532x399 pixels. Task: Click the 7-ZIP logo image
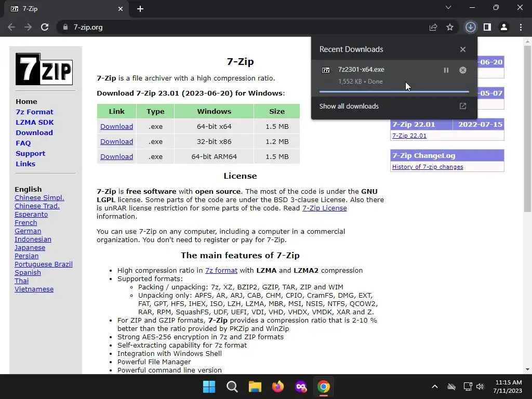coord(44,69)
